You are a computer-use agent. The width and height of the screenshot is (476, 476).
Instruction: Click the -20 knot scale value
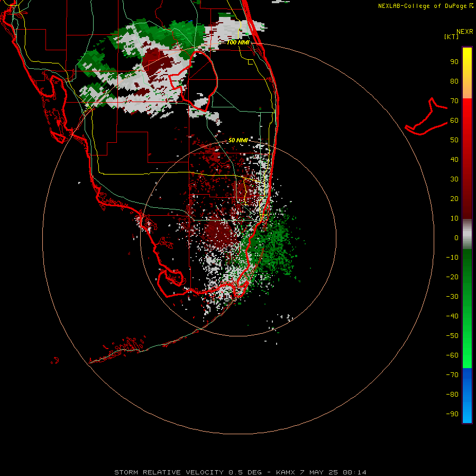(452, 277)
